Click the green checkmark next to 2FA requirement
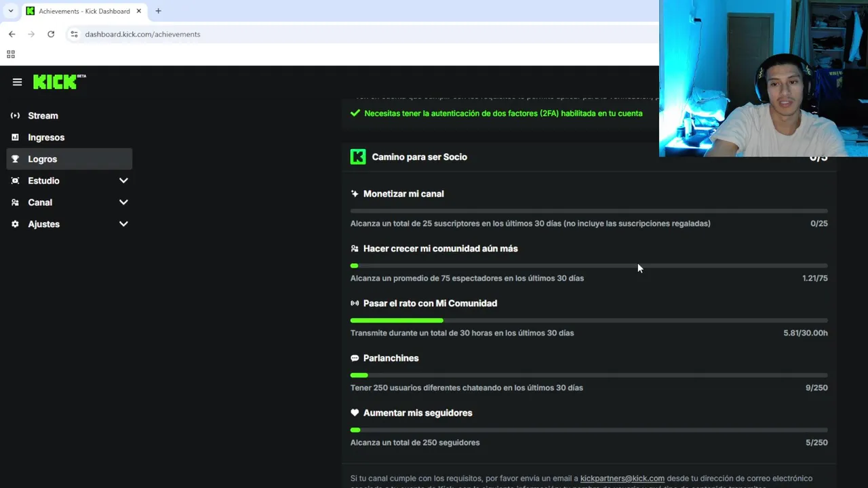The width and height of the screenshot is (868, 488). point(355,113)
